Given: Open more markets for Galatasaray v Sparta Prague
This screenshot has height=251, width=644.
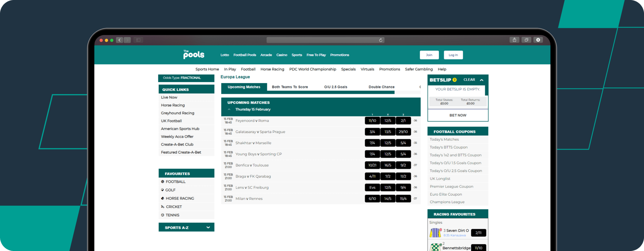Looking at the screenshot, I should (415, 132).
